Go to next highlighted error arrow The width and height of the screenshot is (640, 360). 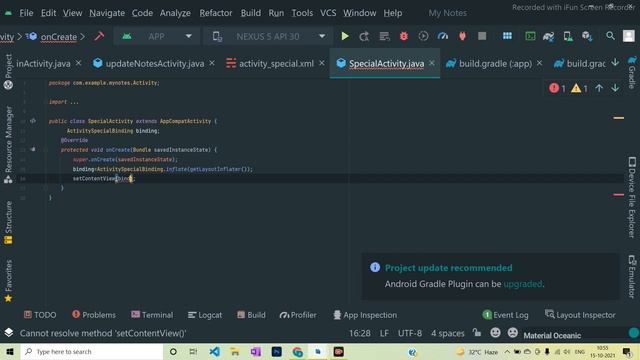click(x=615, y=88)
